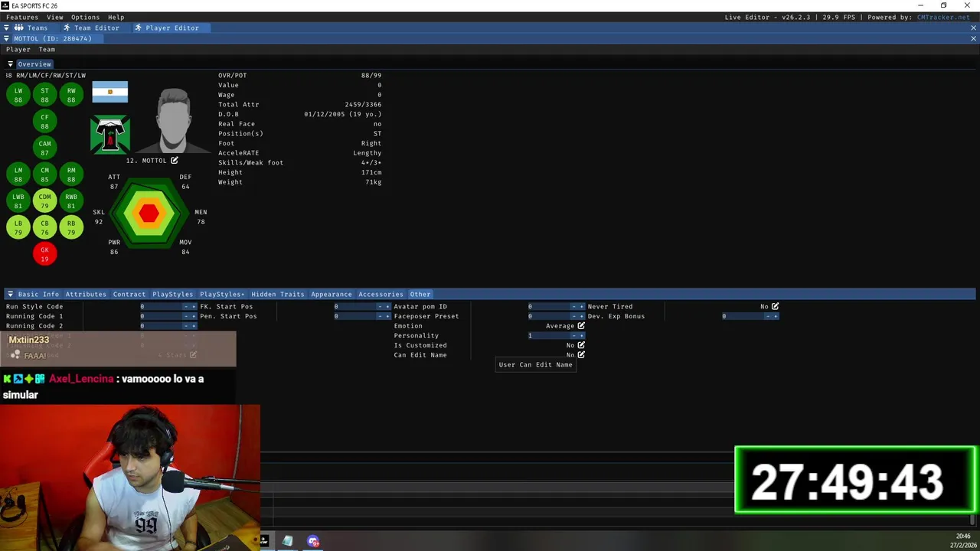Open the main tab bar dropdown arrow
Image resolution: width=980 pixels, height=551 pixels.
[x=7, y=28]
